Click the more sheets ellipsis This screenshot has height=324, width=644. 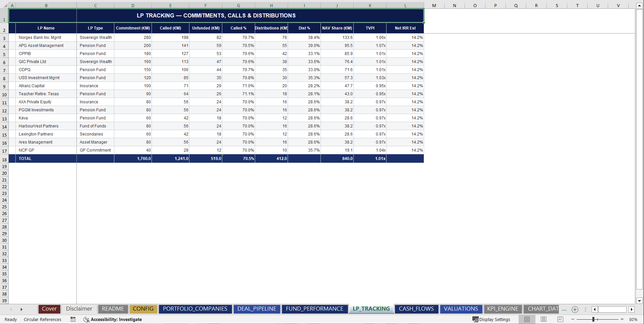[564, 309]
